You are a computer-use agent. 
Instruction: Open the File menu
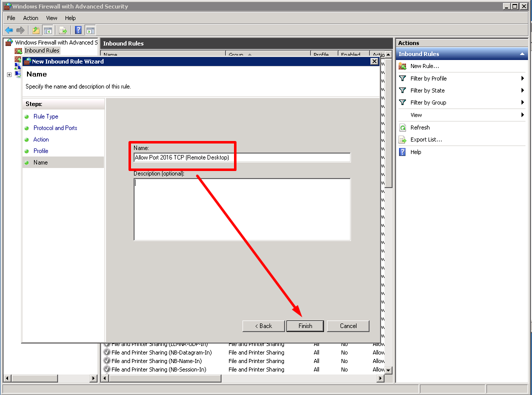click(x=11, y=18)
